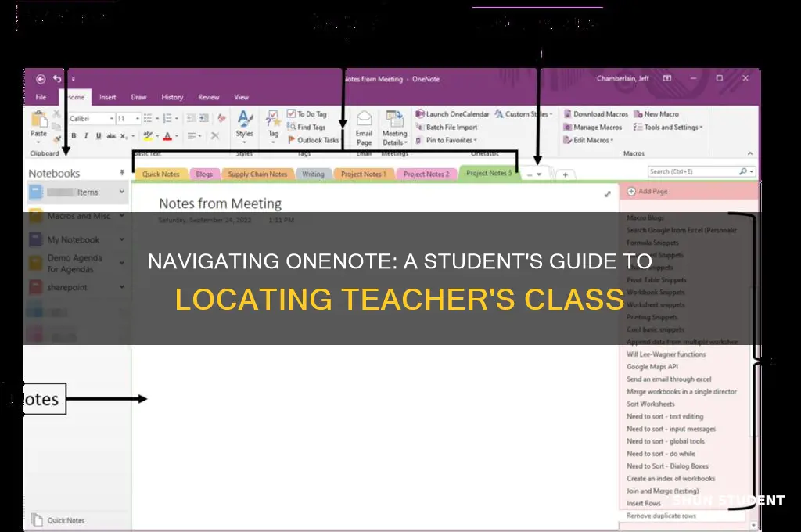The image size is (801, 532).
Task: Open the Blogs section tab
Action: point(204,174)
